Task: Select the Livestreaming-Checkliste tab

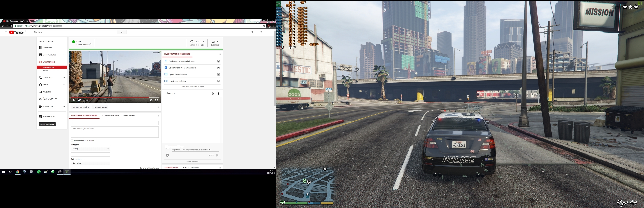Action: [x=177, y=54]
